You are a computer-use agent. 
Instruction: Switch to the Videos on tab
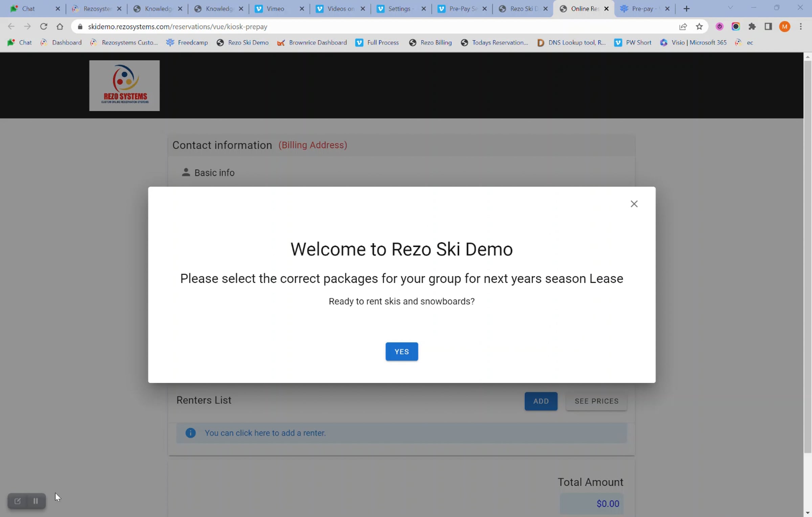(x=341, y=9)
